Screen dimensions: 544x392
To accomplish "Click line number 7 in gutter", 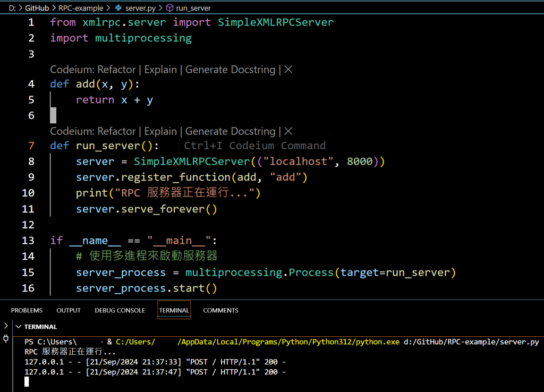I will point(31,146).
